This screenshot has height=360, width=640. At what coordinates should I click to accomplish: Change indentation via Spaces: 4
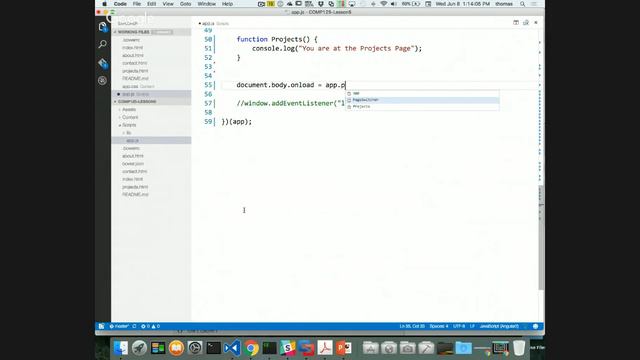(x=439, y=326)
